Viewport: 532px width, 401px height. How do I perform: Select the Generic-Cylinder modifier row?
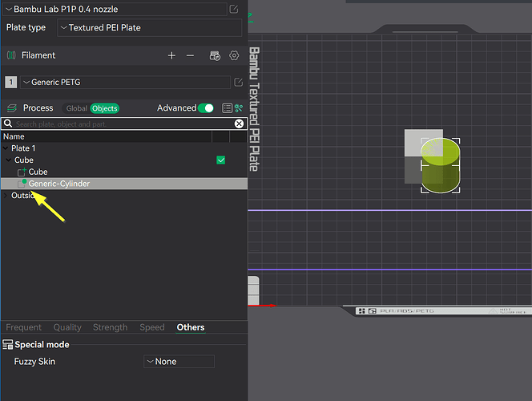point(124,184)
